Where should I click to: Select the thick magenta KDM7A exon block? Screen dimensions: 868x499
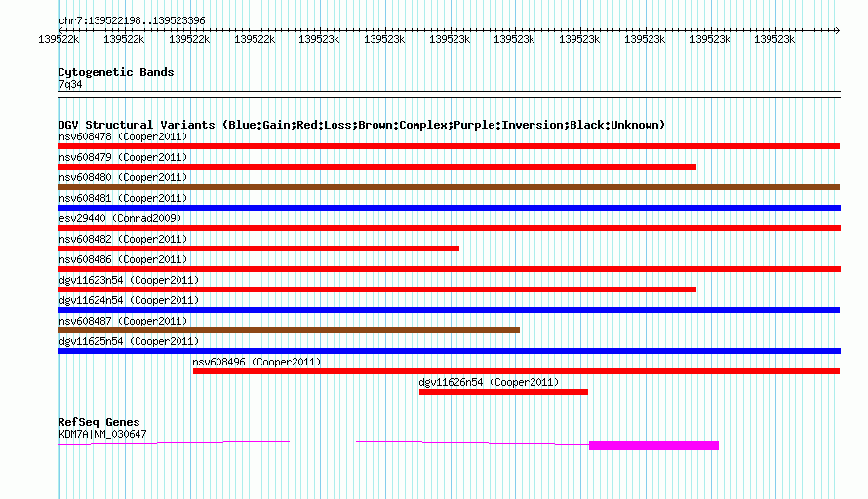pos(653,445)
